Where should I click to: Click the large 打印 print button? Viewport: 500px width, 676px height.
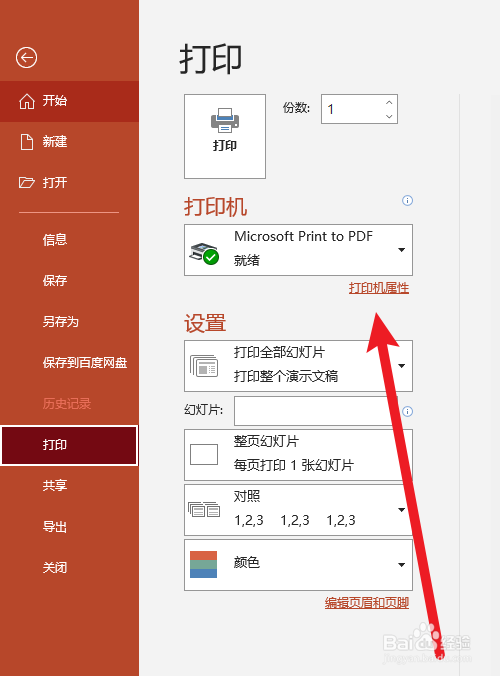click(225, 136)
